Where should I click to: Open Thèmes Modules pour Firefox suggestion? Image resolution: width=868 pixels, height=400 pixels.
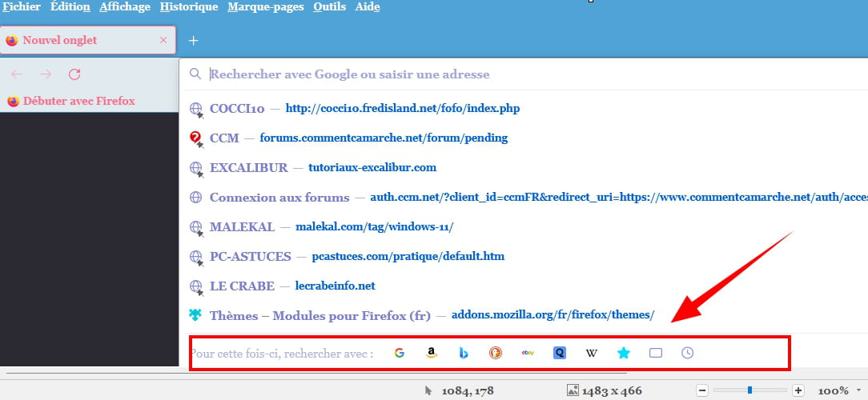pyautogui.click(x=524, y=316)
